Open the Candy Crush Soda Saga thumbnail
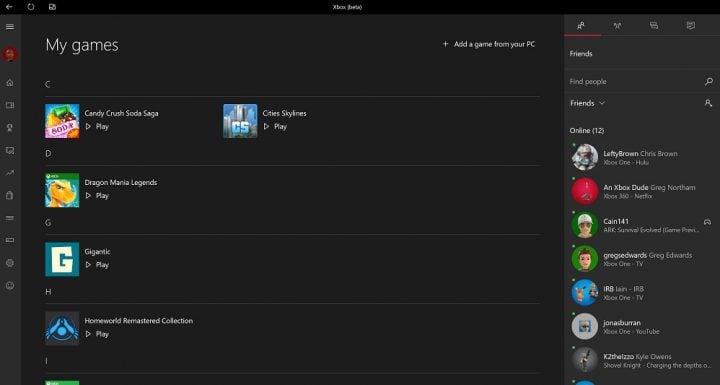 click(x=62, y=121)
